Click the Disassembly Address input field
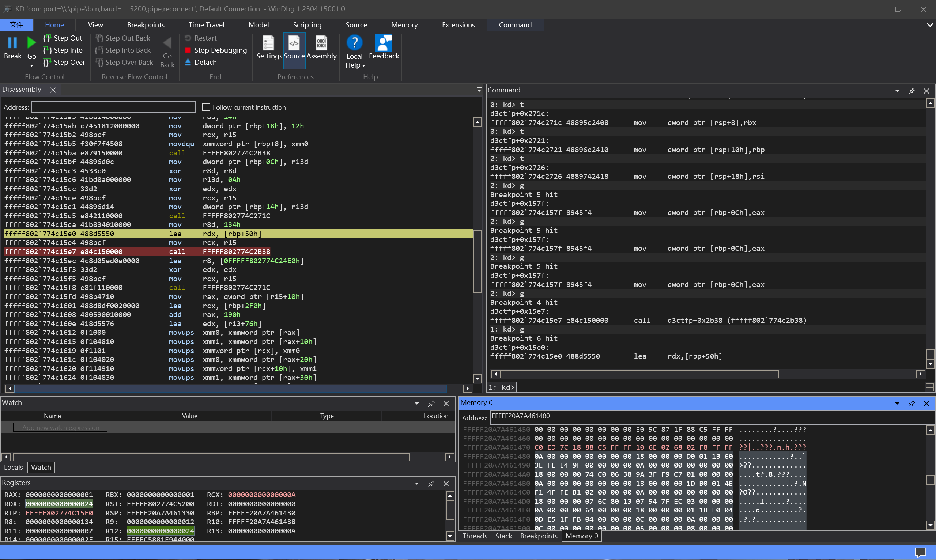The image size is (936, 560). coord(114,107)
